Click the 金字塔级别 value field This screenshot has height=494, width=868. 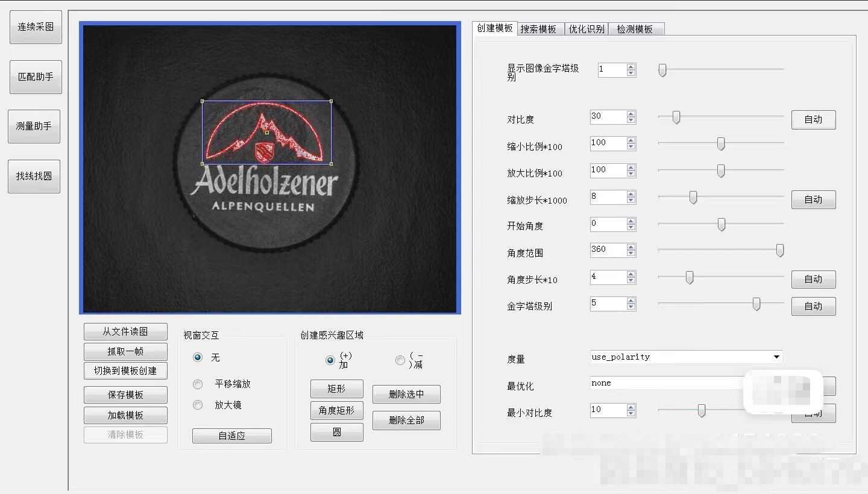pyautogui.click(x=608, y=303)
